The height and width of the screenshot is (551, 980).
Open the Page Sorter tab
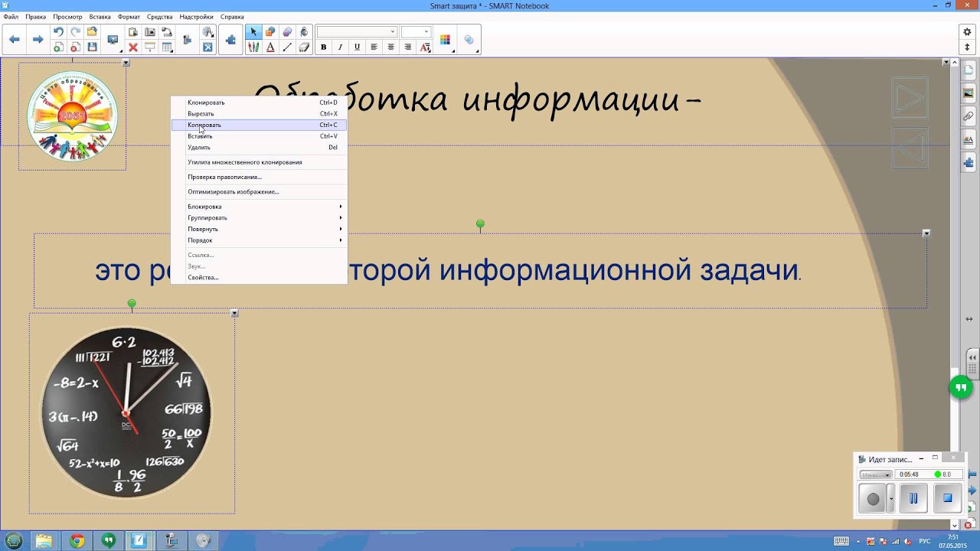(969, 71)
